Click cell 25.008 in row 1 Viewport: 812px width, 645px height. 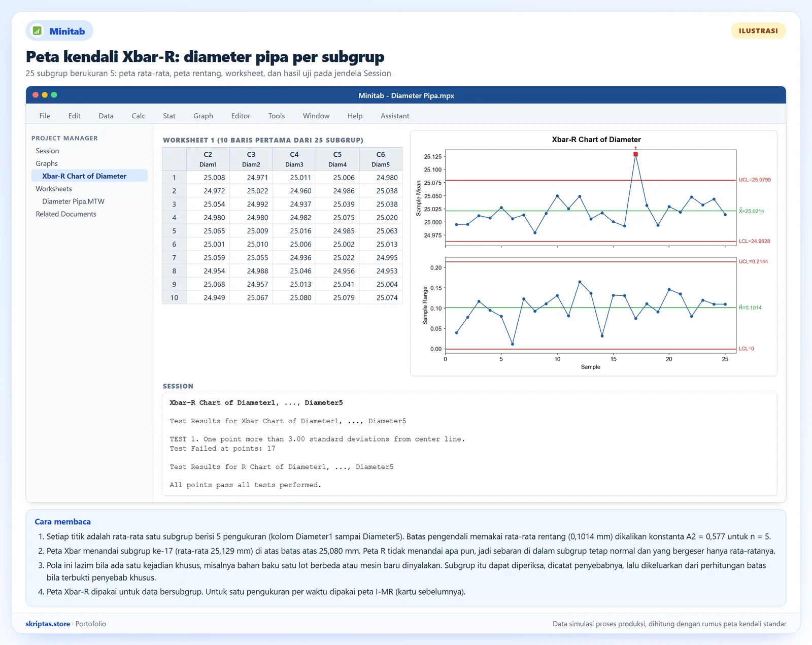point(208,178)
